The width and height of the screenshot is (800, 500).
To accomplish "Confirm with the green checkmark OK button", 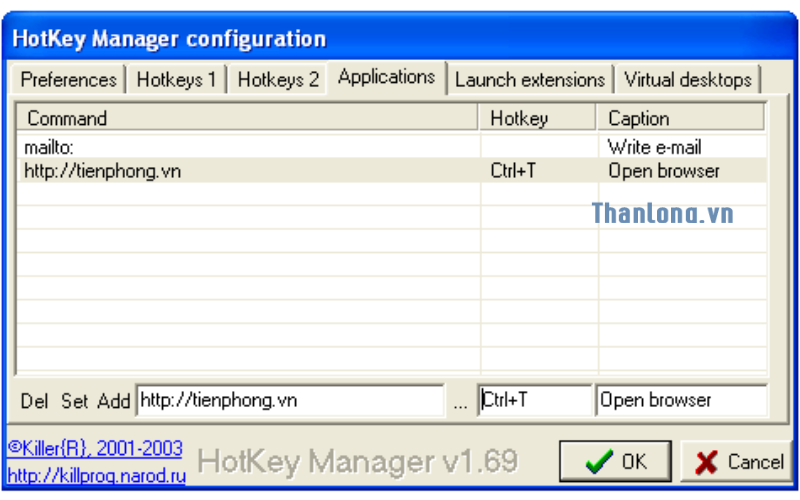I will [615, 462].
